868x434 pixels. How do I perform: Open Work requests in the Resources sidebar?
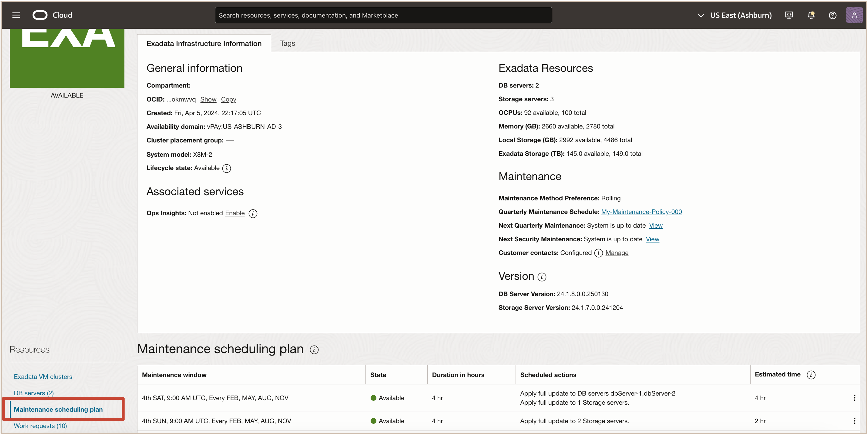click(40, 426)
